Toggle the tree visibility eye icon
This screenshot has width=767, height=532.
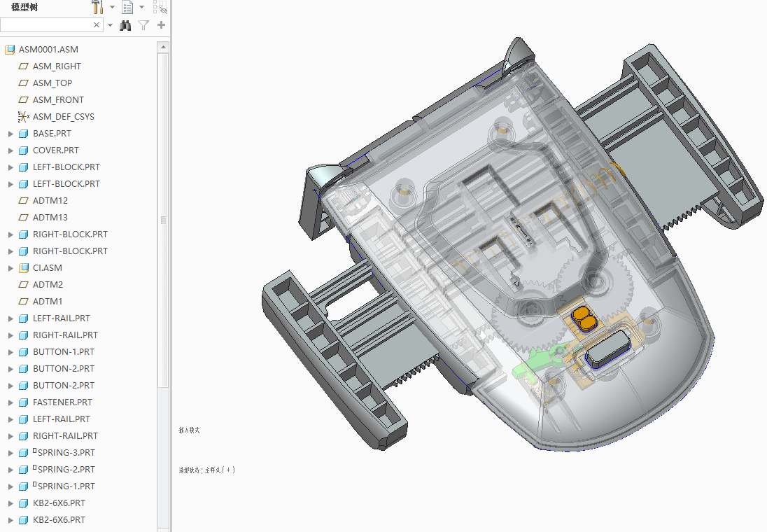(x=160, y=8)
